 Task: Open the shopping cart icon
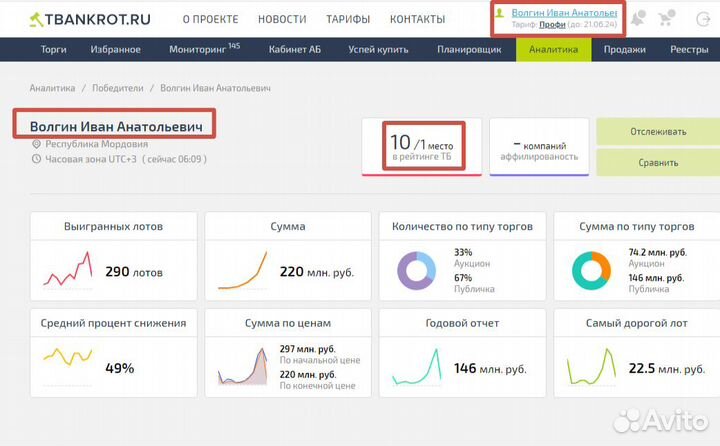click(668, 18)
